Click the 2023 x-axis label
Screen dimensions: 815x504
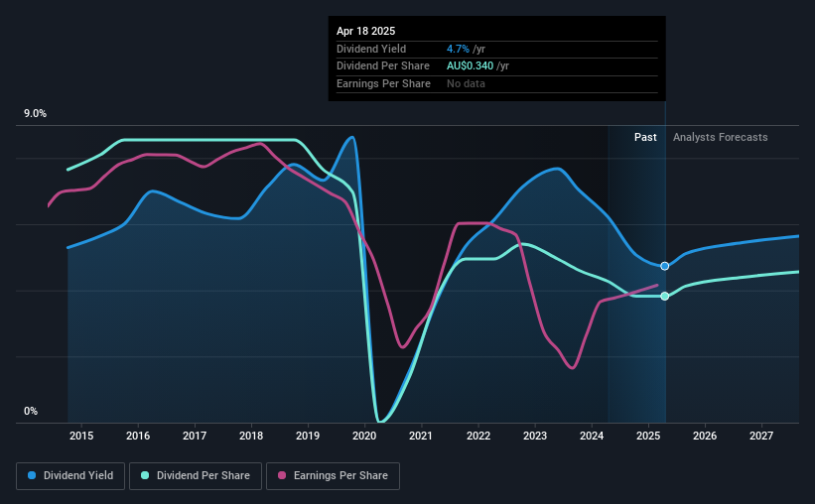click(535, 436)
